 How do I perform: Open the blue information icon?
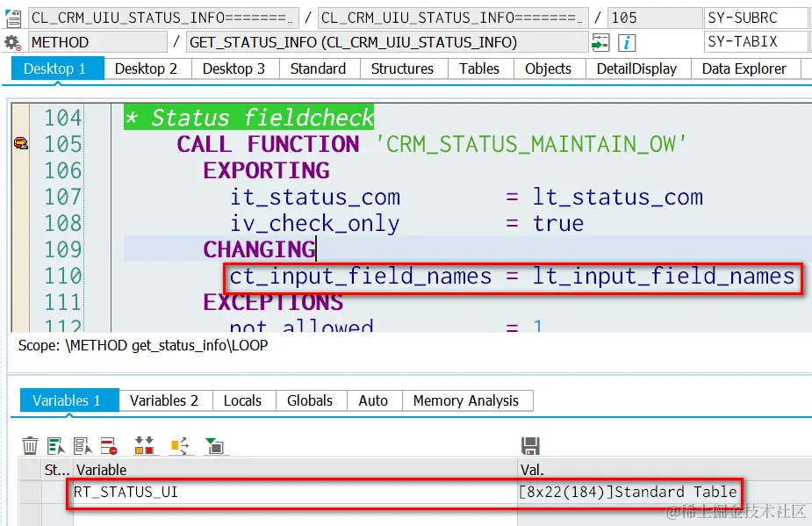[x=627, y=42]
